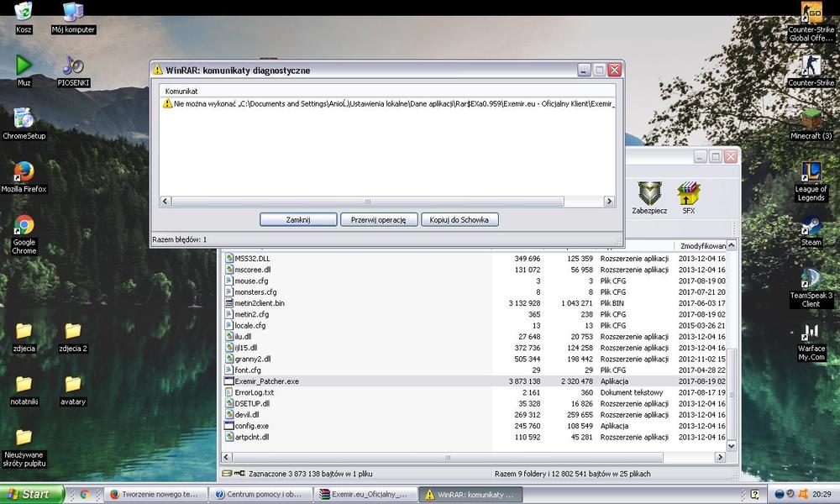
Task: Click the SFX toolbar icon in WinRAR
Action: [689, 197]
